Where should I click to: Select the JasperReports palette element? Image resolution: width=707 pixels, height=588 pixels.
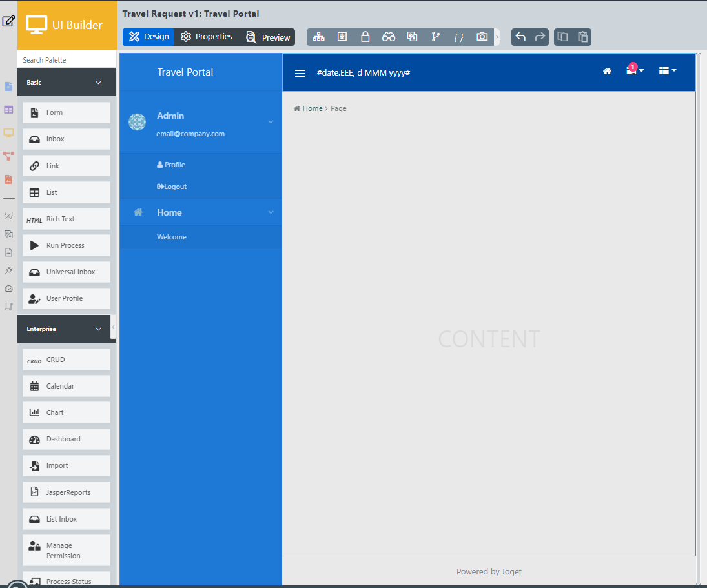(x=67, y=492)
